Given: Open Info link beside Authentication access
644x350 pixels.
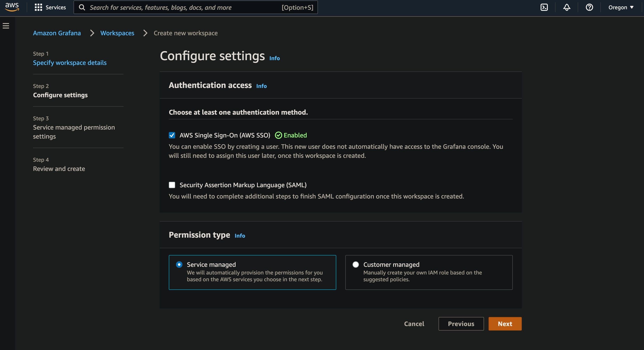Looking at the screenshot, I should click(x=262, y=86).
